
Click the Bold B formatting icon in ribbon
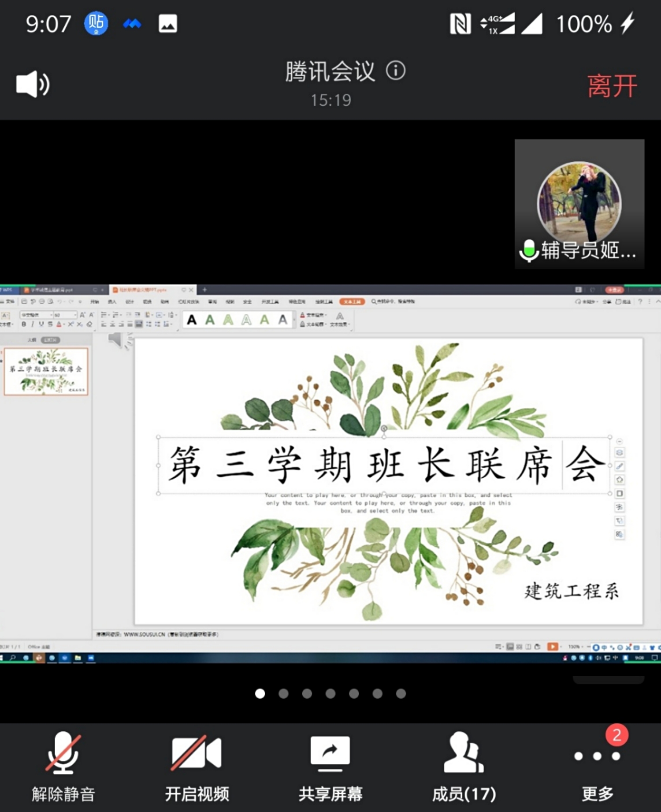(x=24, y=324)
